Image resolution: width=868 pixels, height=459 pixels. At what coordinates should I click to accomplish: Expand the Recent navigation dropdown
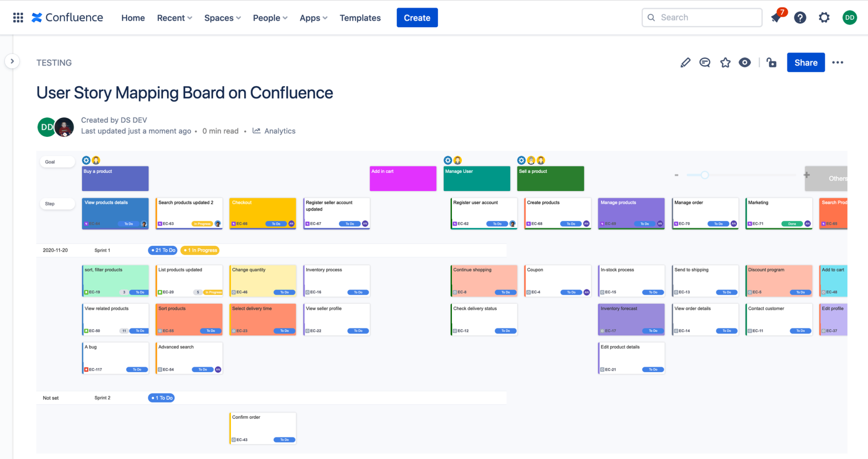pos(174,17)
